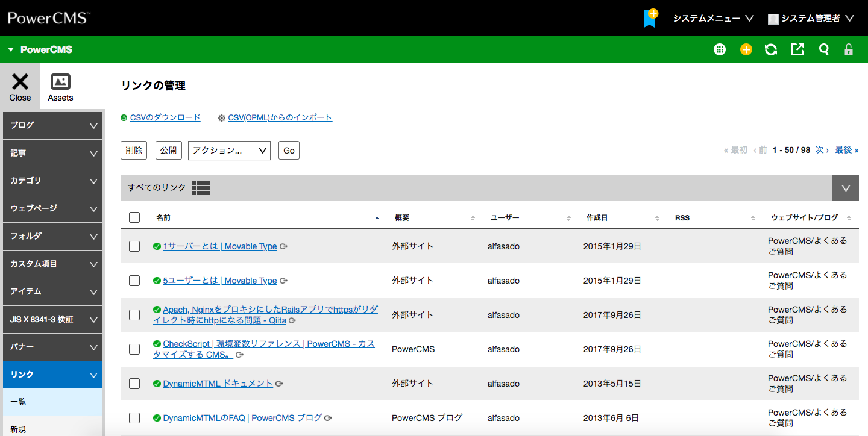The width and height of the screenshot is (868, 436).
Task: Open the システム管理者 user dropdown
Action: 811,19
